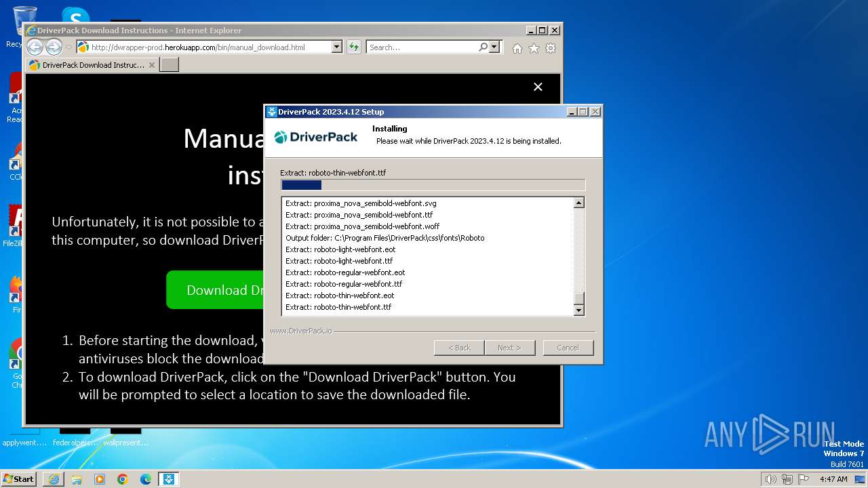Screen dimensions: 868x488
Task: Click scroll-down arrow in extract log
Action: pyautogui.click(x=578, y=310)
